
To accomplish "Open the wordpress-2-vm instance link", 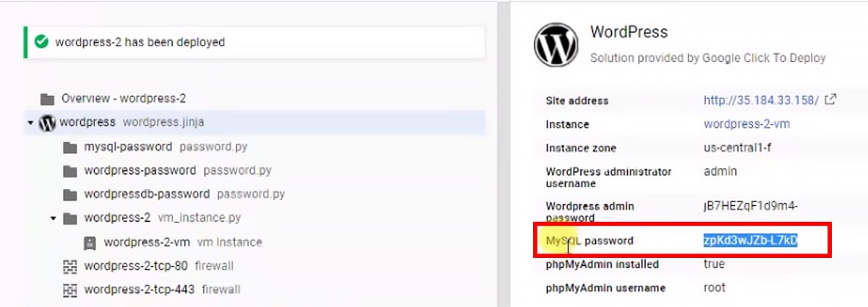I will [x=746, y=124].
